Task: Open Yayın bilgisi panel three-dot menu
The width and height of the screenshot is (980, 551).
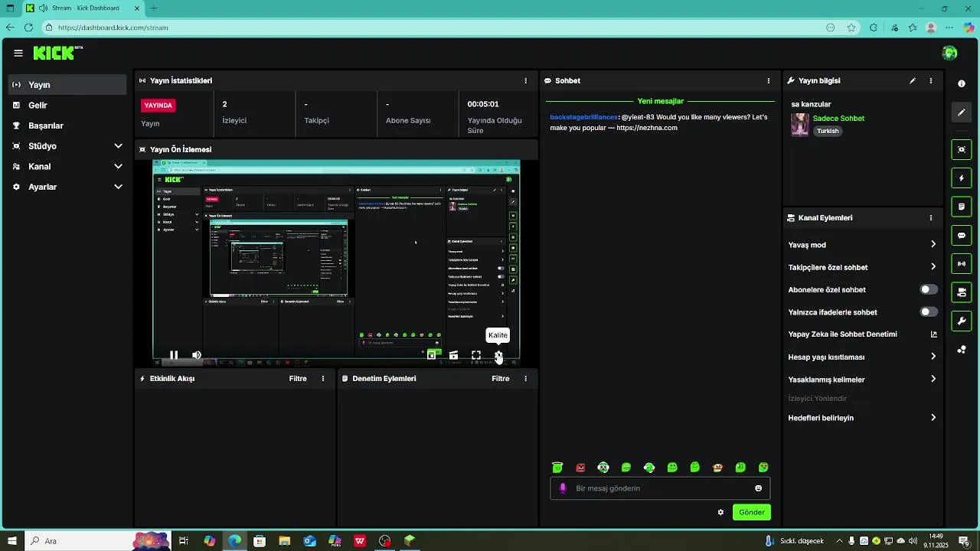Action: coord(931,80)
